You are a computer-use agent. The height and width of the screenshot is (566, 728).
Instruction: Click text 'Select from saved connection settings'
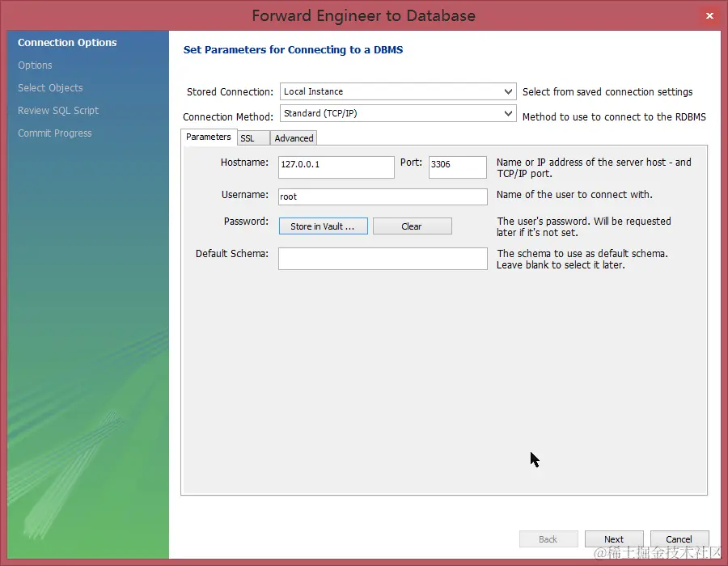click(x=607, y=92)
